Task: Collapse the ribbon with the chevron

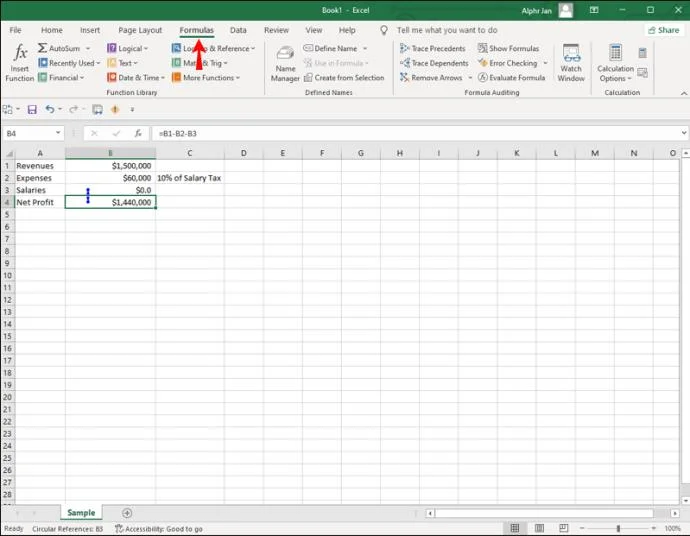Action: click(684, 93)
